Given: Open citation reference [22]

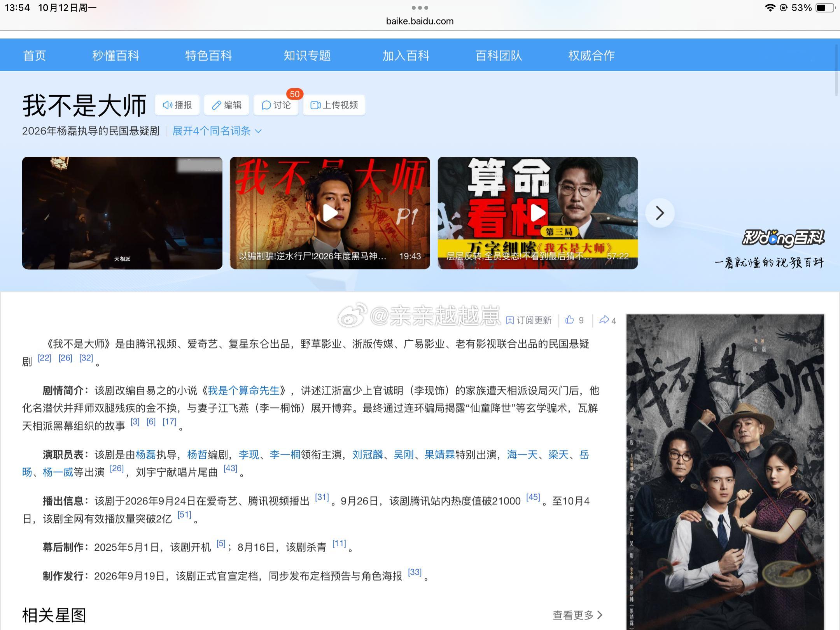Looking at the screenshot, I should [x=44, y=358].
